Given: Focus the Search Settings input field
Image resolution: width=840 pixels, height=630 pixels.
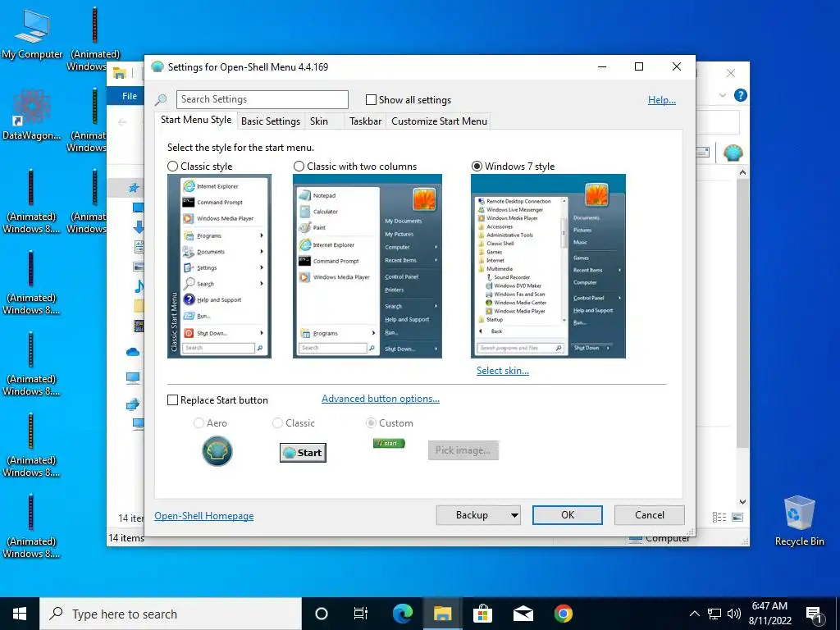Looking at the screenshot, I should (262, 99).
